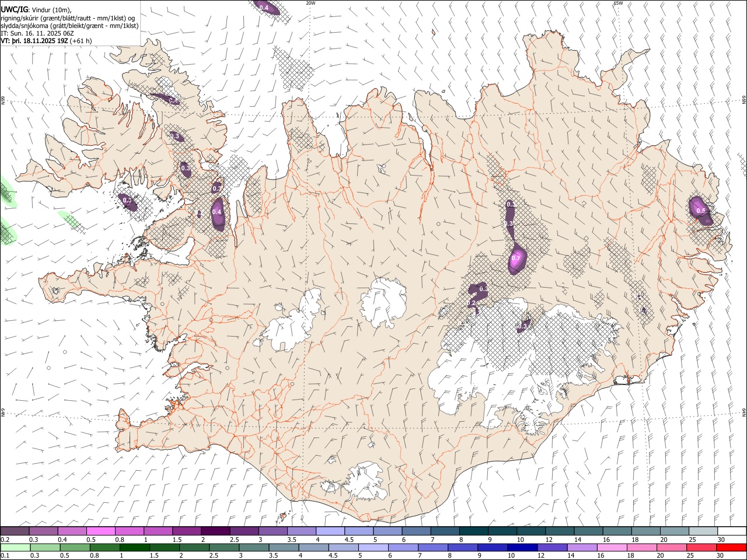747x560 pixels.
Task: Click lower legend swatch between 0.8 and 1
Action: [x=103, y=547]
